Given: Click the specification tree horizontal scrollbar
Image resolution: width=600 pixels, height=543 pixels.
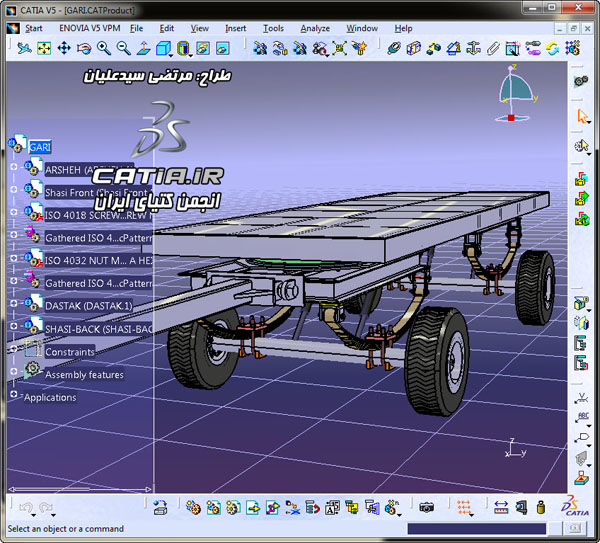Looking at the screenshot, I should [x=80, y=489].
